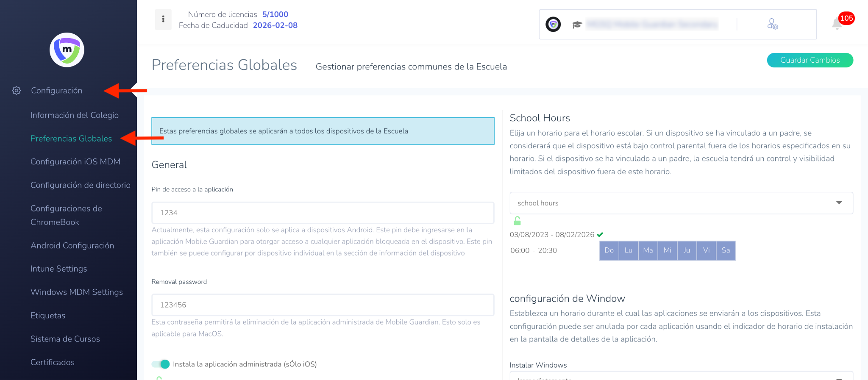Toggle Instala la aplicación administrada switch
868x380 pixels.
(x=161, y=364)
